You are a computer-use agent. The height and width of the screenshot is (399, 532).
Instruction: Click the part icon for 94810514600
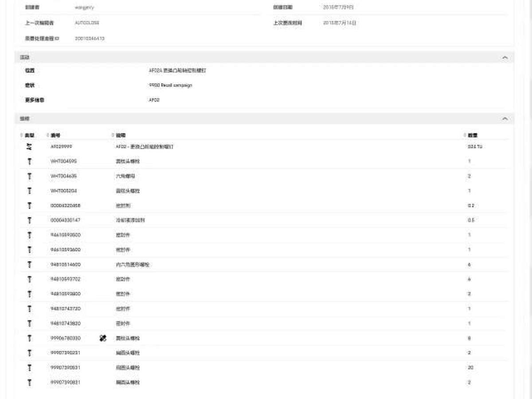coord(30,265)
